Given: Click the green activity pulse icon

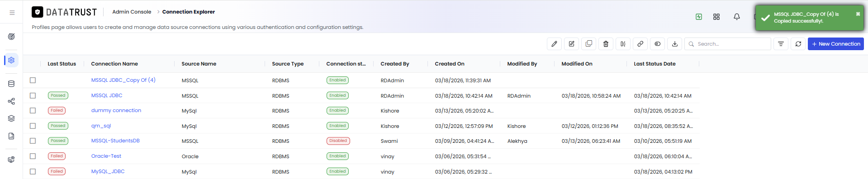Looking at the screenshot, I should pyautogui.click(x=699, y=17).
